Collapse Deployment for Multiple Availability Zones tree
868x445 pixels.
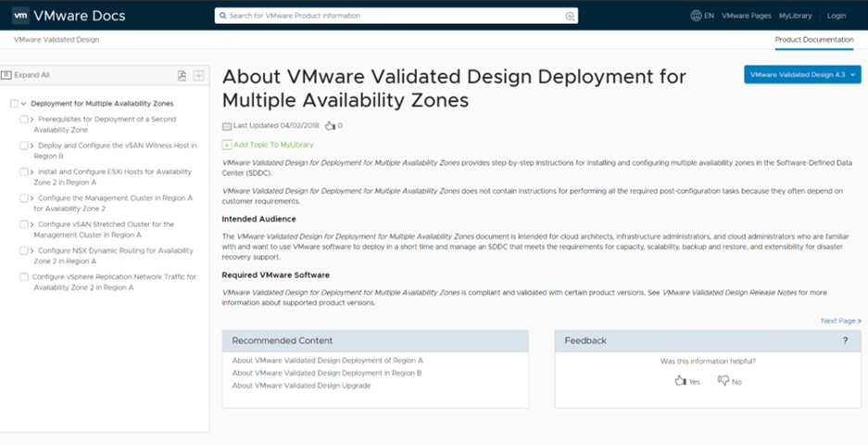[x=24, y=104]
